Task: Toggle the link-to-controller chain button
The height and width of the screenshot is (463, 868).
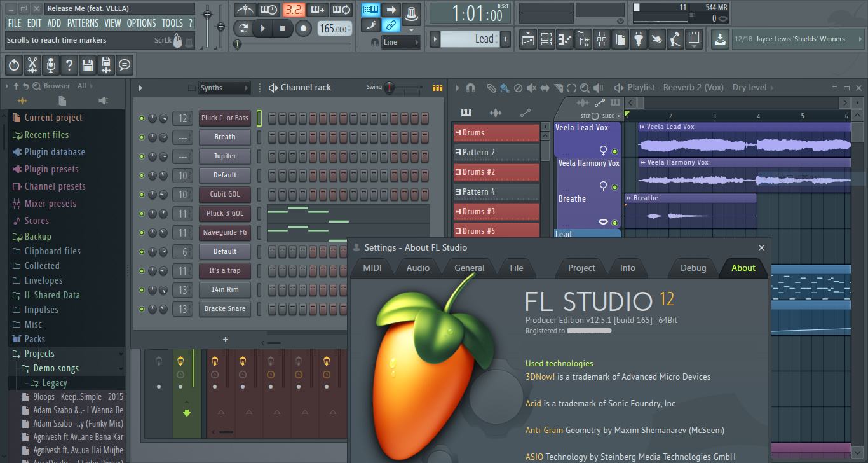Action: tap(391, 25)
